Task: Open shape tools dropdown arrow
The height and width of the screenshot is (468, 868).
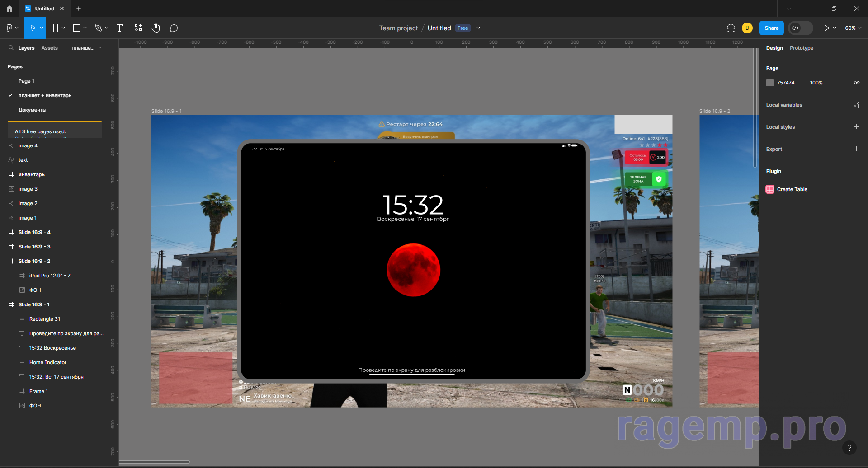Action: (x=85, y=28)
